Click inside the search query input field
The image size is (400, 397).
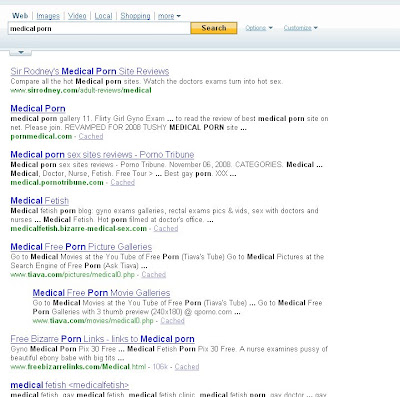(99, 28)
